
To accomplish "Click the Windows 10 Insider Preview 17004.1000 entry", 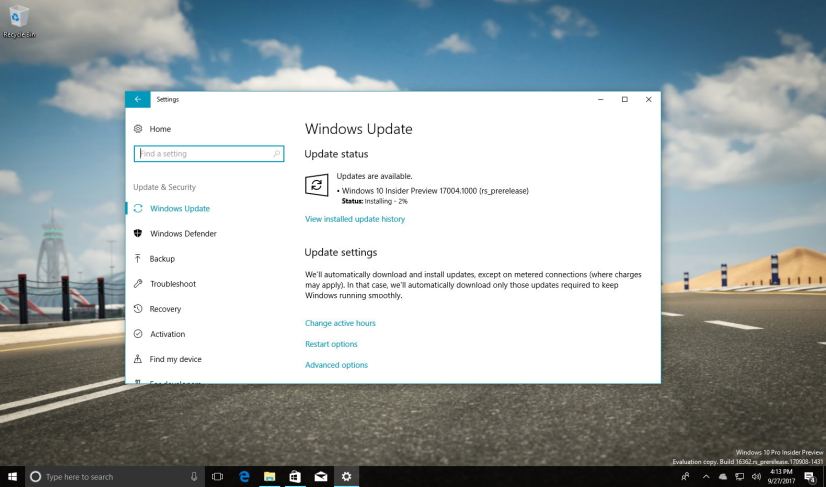I will (435, 191).
